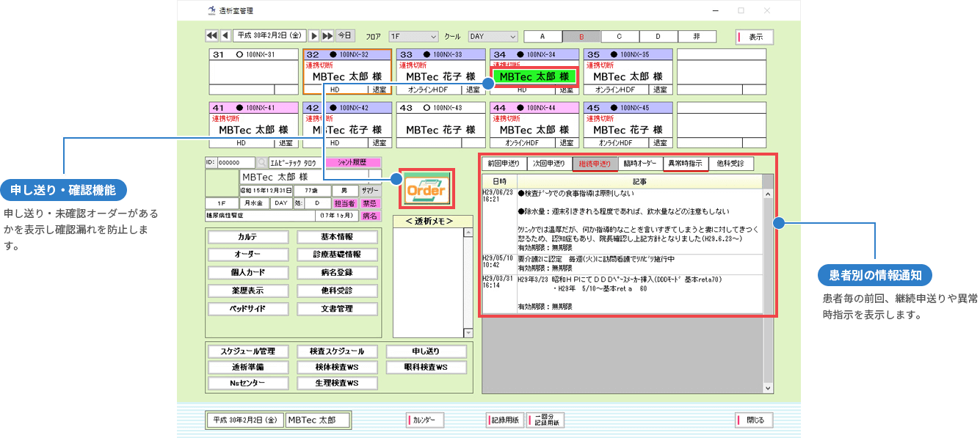Click the pink 禁忌 tag

click(370, 203)
